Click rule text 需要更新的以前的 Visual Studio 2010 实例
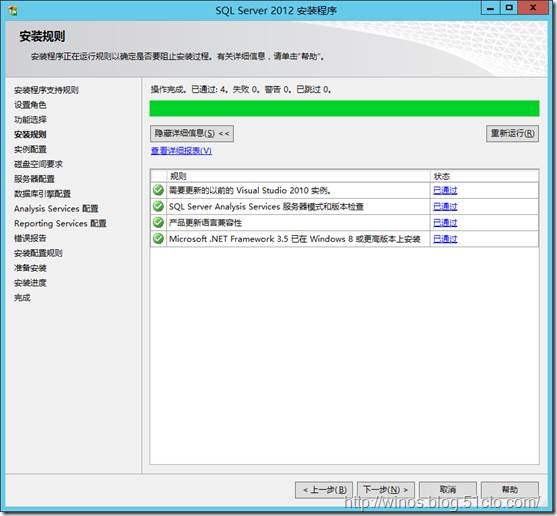557x516 pixels. (x=250, y=190)
